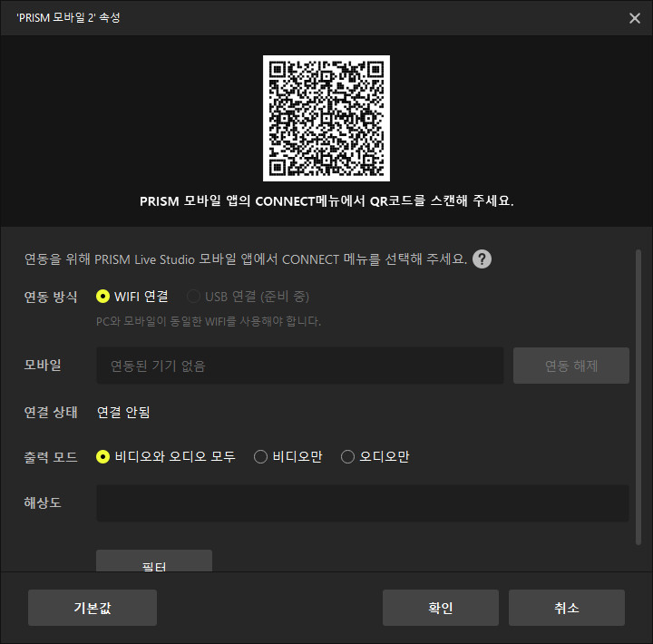The height and width of the screenshot is (644, 653).
Task: Click the PC와 모바일이 동일한 WIFI hint text
Action: click(209, 321)
